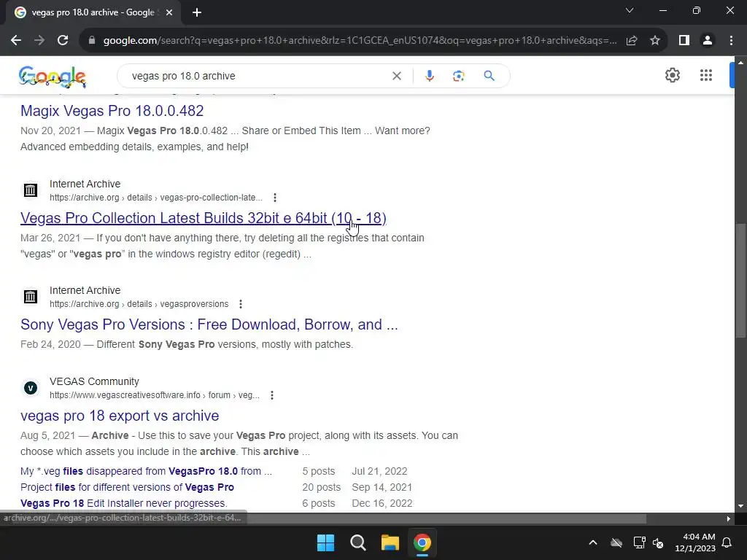Focus the Google search input field
The height and width of the screenshot is (560, 747).
(x=260, y=76)
